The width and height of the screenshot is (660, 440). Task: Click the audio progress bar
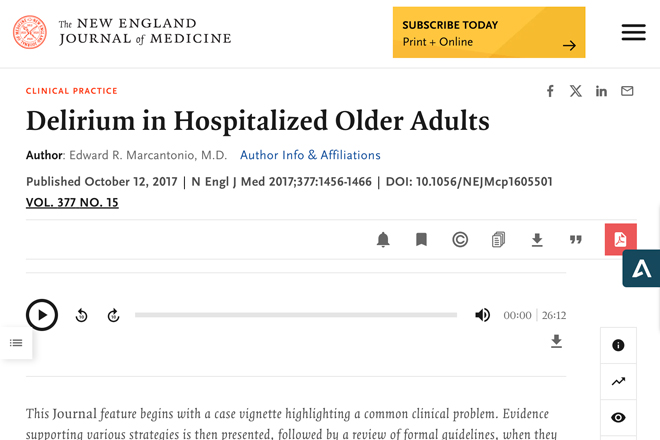296,315
